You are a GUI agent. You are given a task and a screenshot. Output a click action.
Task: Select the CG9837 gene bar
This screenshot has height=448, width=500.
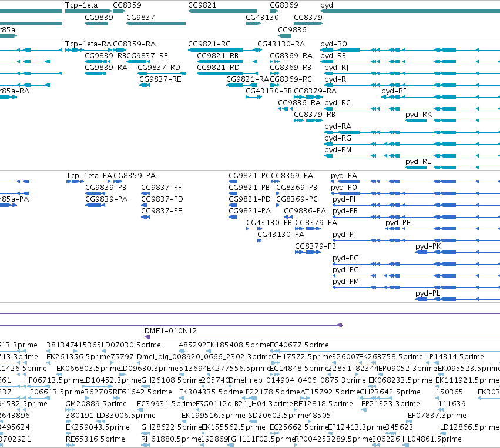[x=156, y=24]
